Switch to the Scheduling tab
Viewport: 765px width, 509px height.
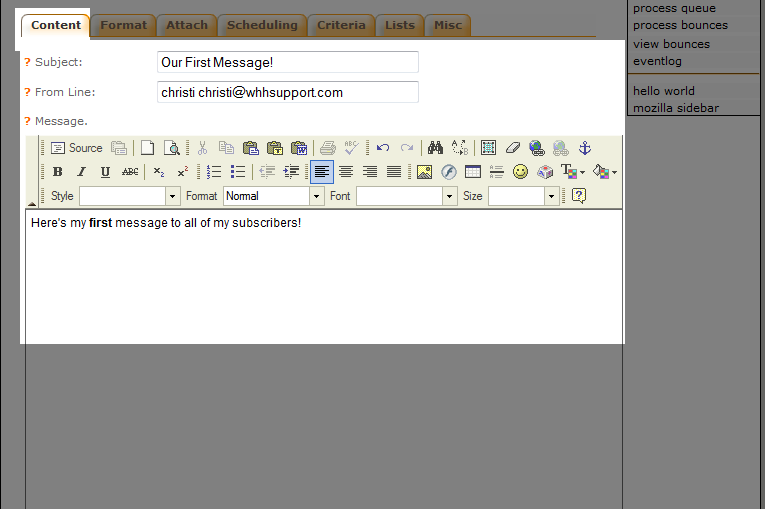(262, 25)
